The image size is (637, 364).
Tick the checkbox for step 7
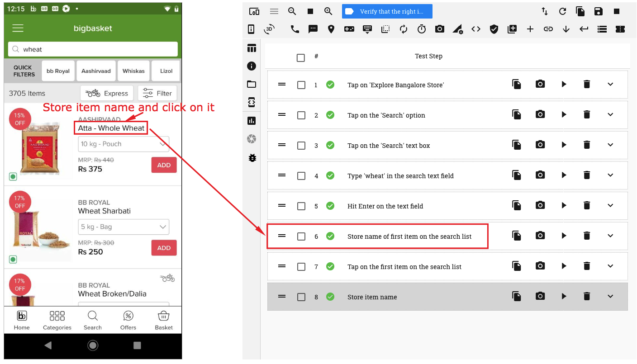(x=301, y=267)
